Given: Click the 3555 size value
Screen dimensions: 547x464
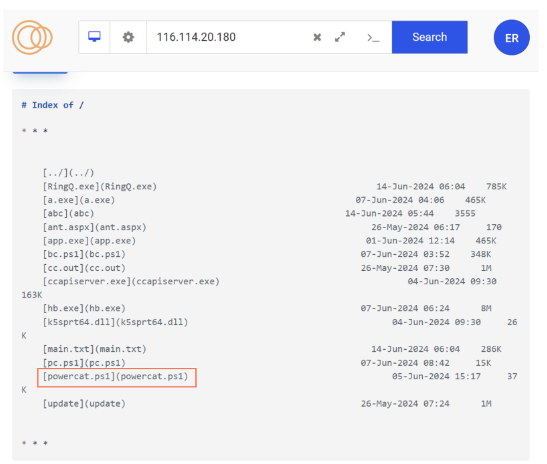Looking at the screenshot, I should (x=465, y=213).
